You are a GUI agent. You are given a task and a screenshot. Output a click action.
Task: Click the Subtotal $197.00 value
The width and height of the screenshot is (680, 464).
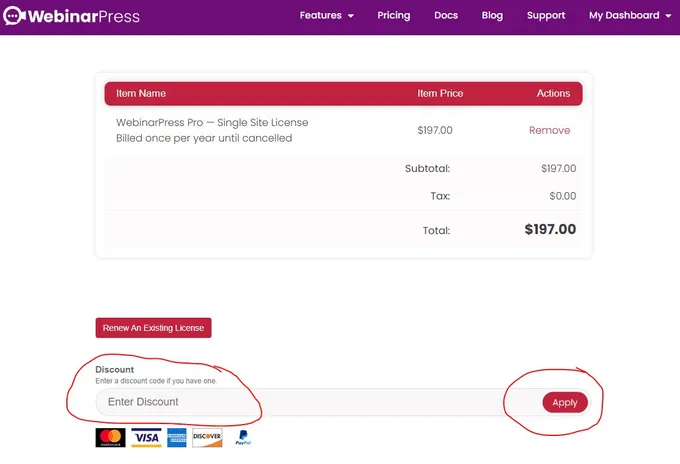point(559,169)
